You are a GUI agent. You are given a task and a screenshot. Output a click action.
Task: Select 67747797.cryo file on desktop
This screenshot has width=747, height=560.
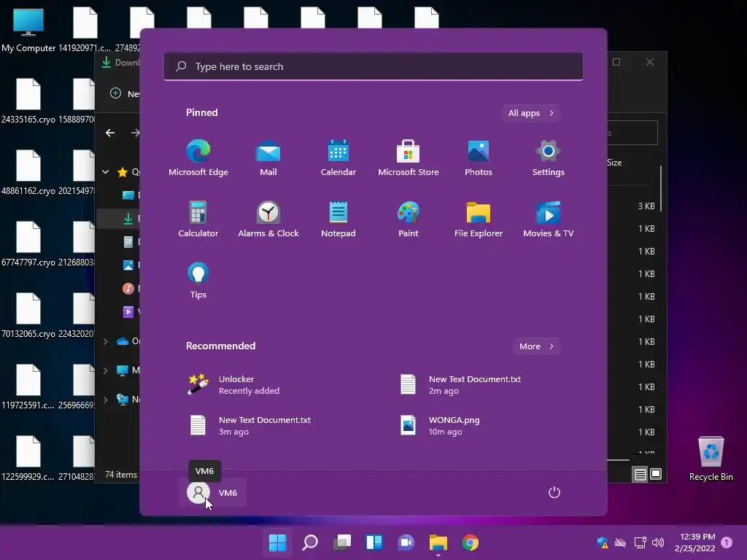28,244
